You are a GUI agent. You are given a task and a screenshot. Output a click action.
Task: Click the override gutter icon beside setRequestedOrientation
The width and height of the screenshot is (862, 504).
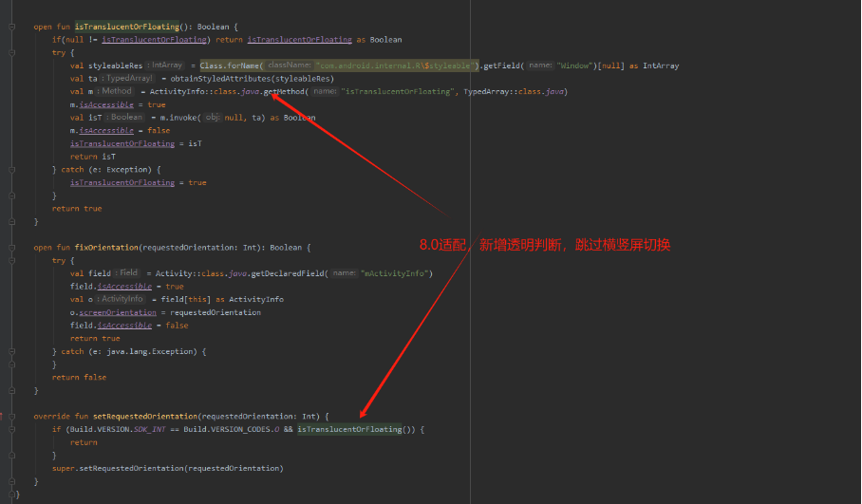3,416
